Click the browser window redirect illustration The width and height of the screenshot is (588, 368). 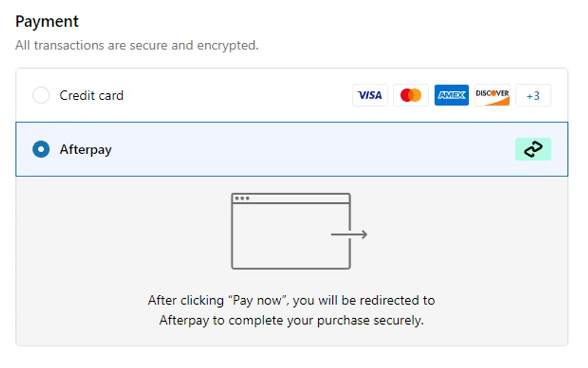(x=290, y=231)
